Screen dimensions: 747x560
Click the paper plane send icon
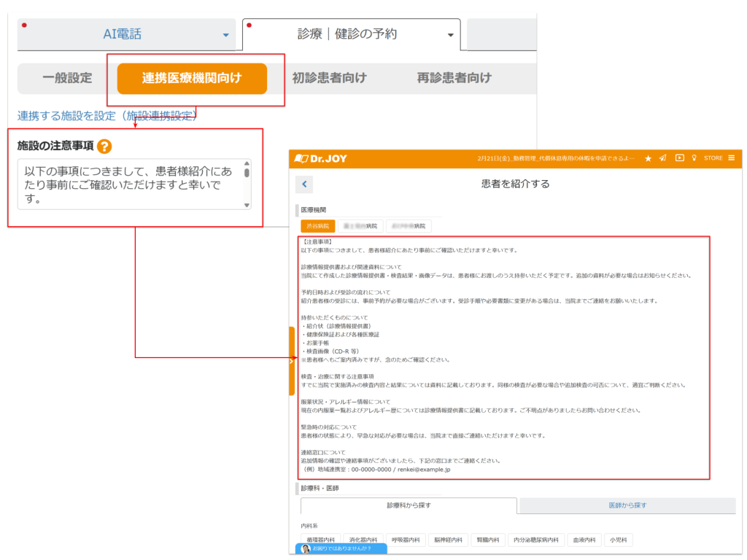tap(663, 158)
